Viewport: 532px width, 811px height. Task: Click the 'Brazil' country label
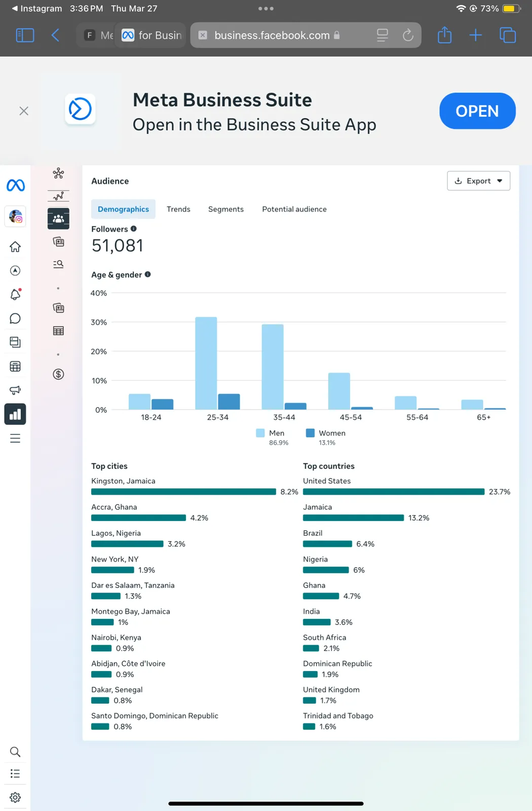tap(313, 533)
